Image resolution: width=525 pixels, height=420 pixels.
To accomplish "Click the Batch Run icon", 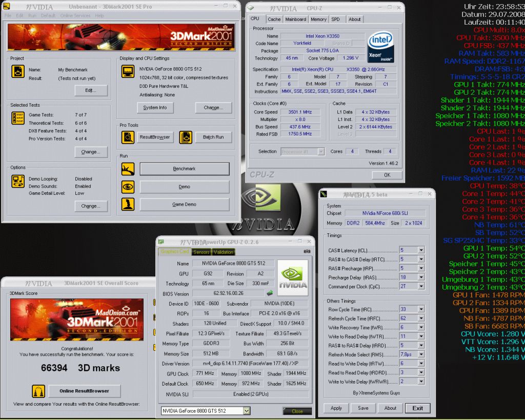I will point(186,137).
